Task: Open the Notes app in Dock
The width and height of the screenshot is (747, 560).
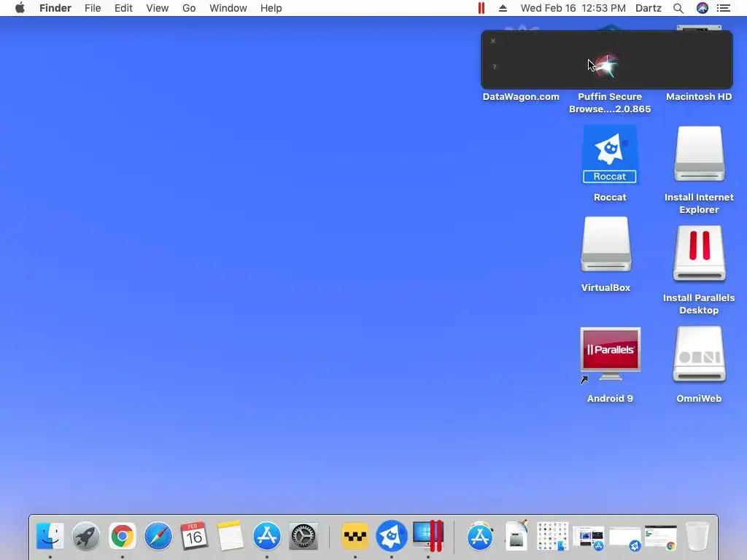Action: click(231, 536)
